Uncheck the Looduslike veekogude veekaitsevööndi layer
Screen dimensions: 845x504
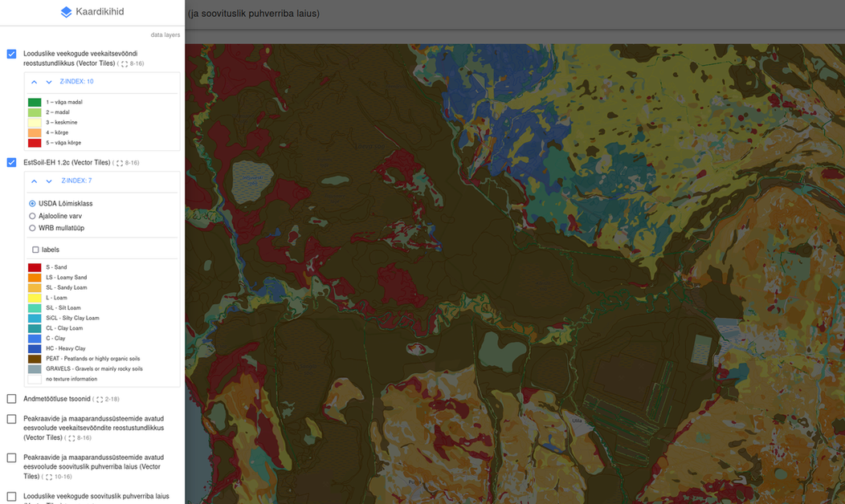10,53
